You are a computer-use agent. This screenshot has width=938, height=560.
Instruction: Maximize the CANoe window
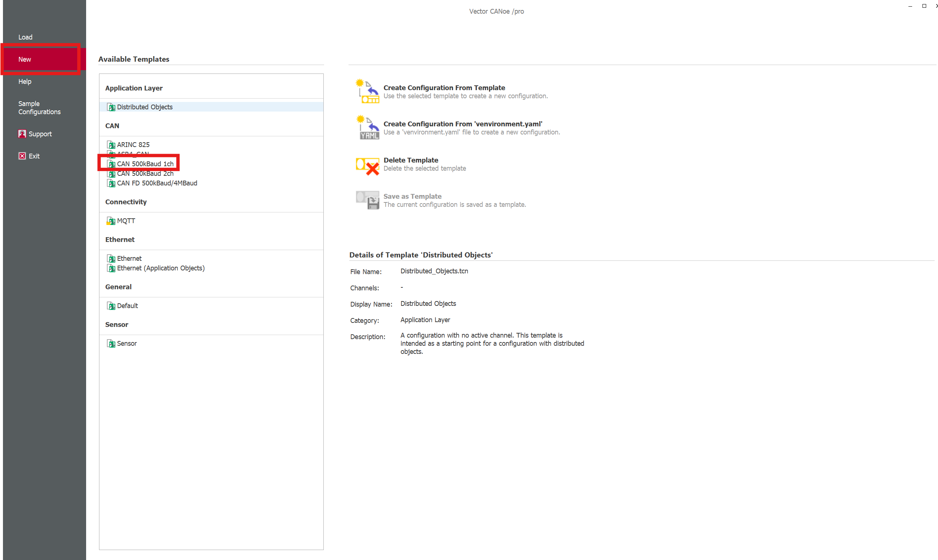coord(924,6)
